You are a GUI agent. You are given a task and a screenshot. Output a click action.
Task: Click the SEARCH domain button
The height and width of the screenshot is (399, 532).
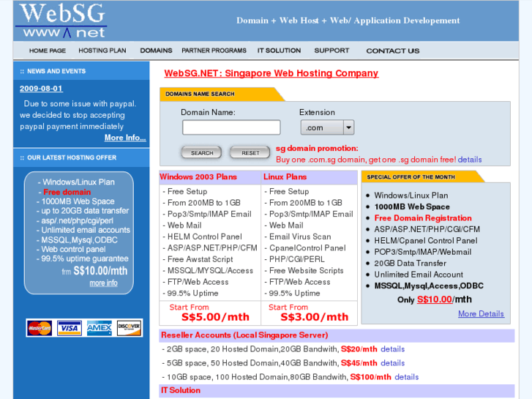202,153
